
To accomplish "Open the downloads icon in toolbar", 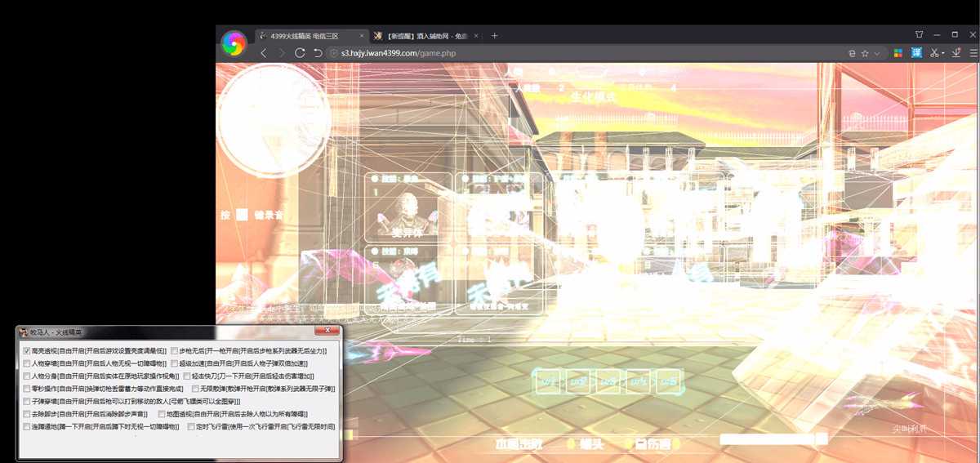I will pos(955,53).
